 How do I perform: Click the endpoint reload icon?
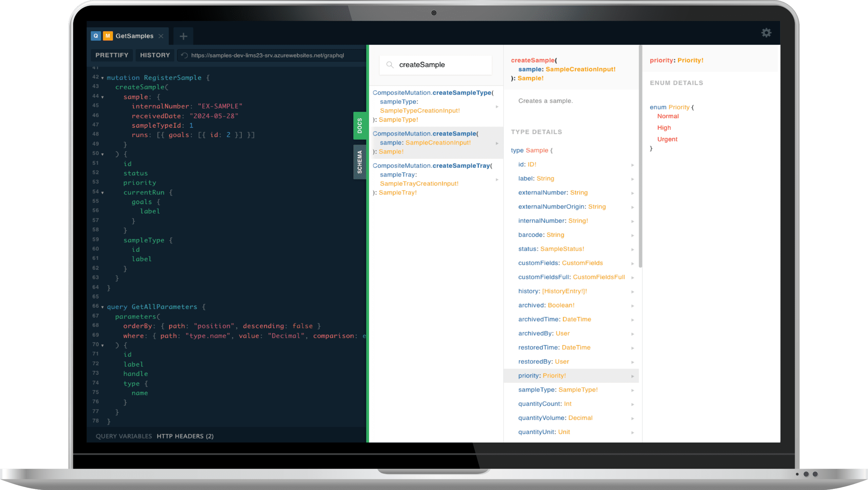coord(184,55)
